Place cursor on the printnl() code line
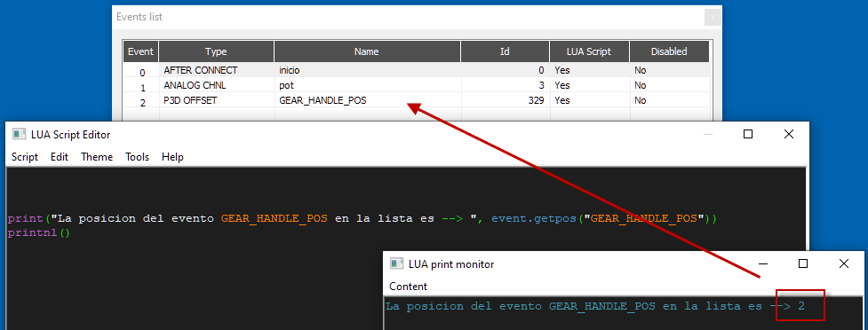Viewport: 868px width, 330px height. point(39,232)
